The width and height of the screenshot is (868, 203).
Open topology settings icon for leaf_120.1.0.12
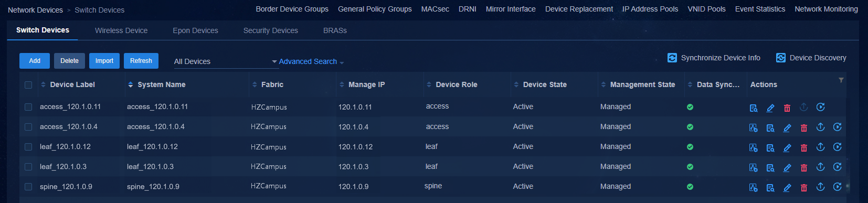click(754, 148)
